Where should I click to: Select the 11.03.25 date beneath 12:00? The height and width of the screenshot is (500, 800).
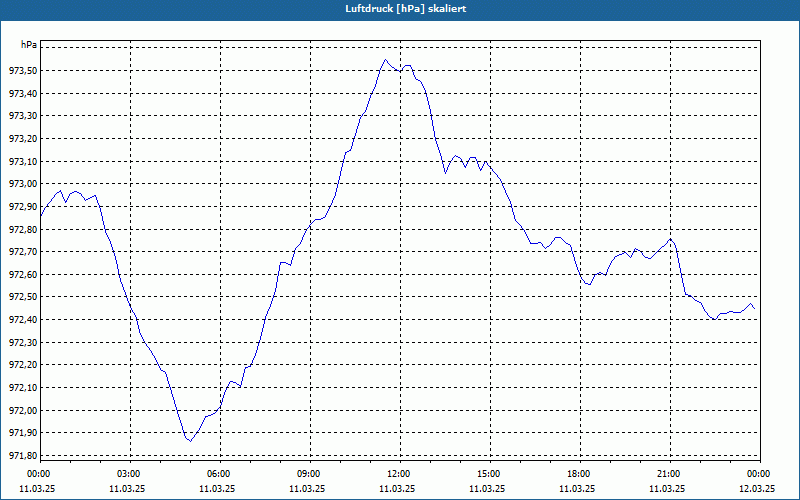(397, 488)
